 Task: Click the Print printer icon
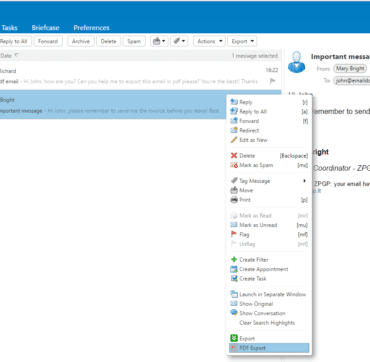click(x=234, y=200)
